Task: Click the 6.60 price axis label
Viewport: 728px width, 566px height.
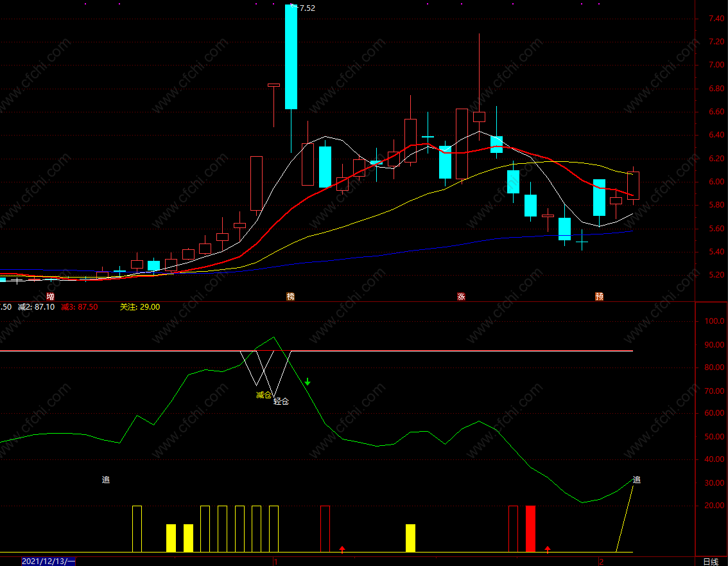Action: click(716, 112)
